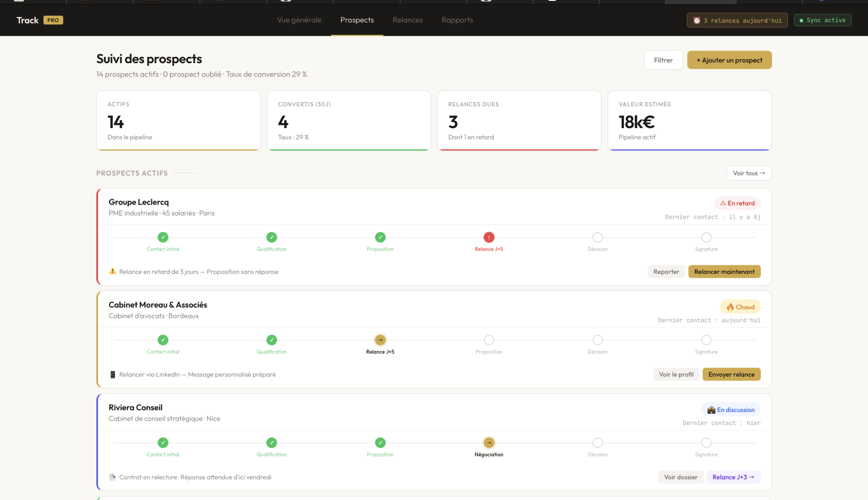Switch to the Relances tab
Image resolution: width=868 pixels, height=500 pixels.
click(407, 20)
